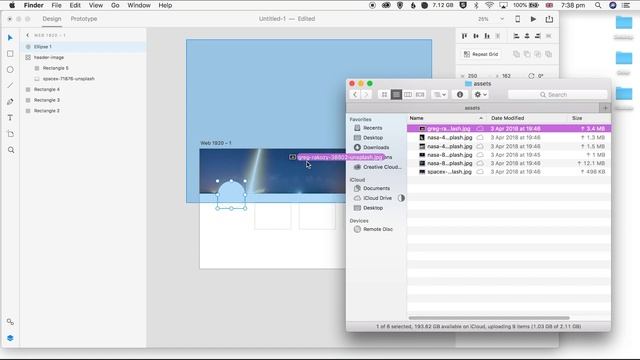Click the rotation angle field in XD
Image resolution: width=640 pixels, height=360 pixels.
point(540,76)
